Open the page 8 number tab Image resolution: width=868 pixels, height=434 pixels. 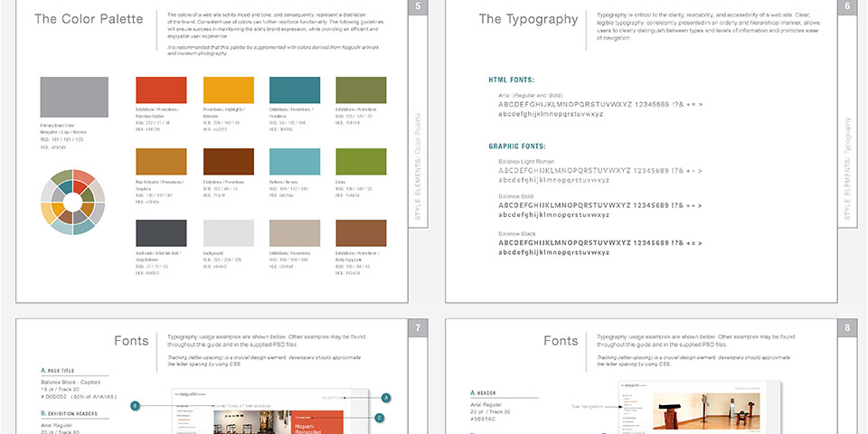[x=845, y=327]
